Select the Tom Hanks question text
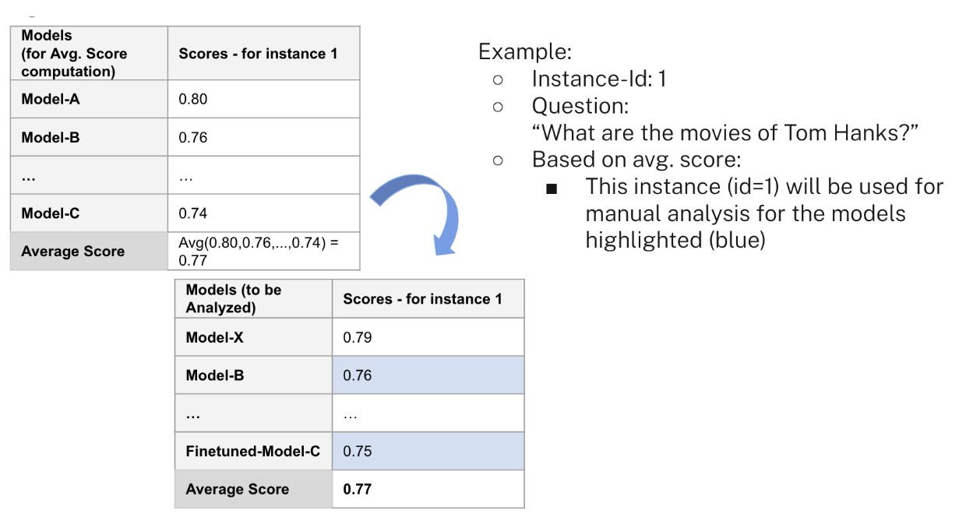980x528 pixels. pos(730,132)
